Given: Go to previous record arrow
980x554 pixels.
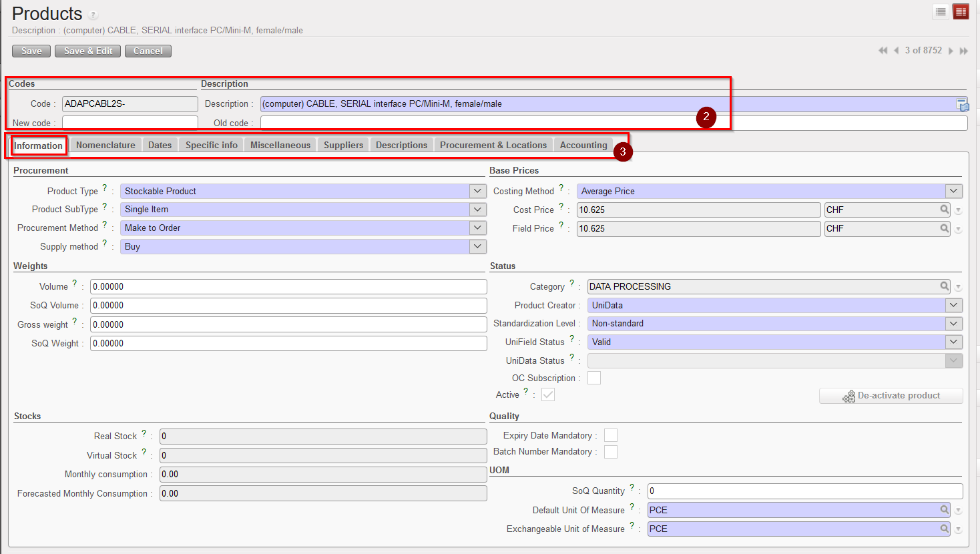Looking at the screenshot, I should click(x=896, y=51).
